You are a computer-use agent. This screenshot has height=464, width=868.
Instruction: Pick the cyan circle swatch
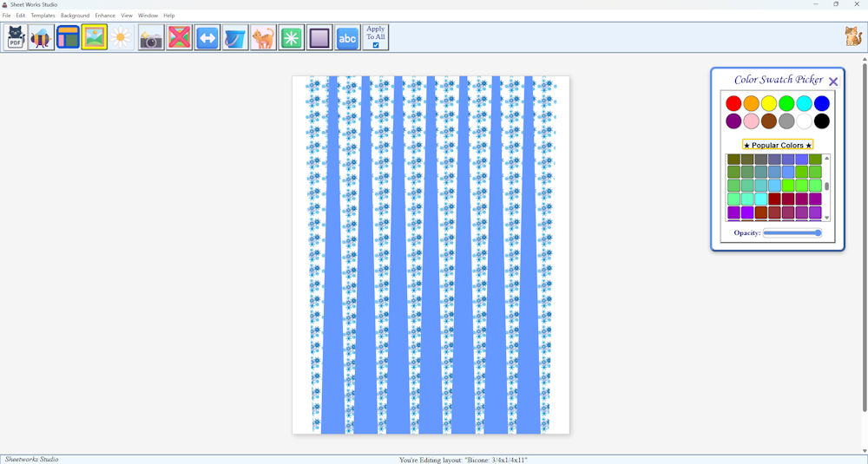tap(805, 103)
